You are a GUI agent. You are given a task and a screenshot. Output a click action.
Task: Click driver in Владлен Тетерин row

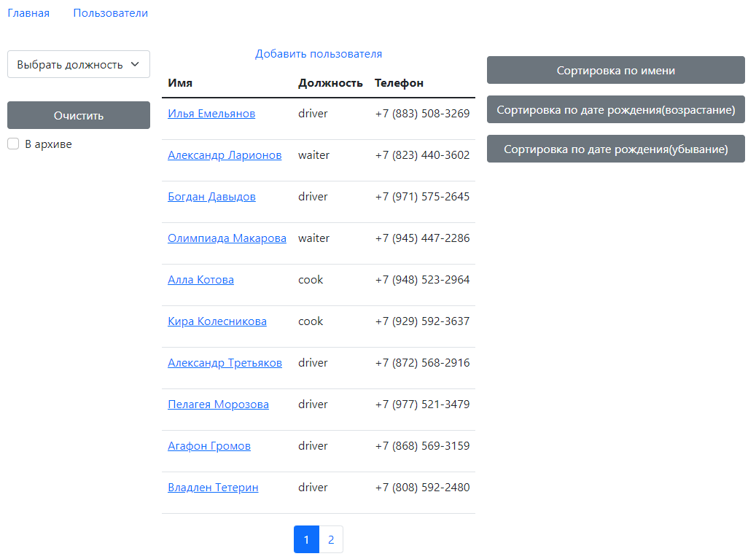(313, 487)
